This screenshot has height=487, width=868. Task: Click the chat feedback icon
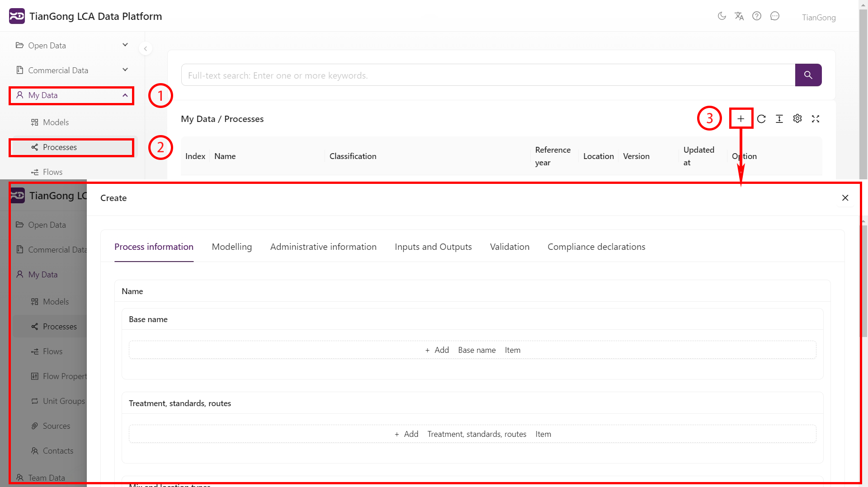pyautogui.click(x=775, y=16)
